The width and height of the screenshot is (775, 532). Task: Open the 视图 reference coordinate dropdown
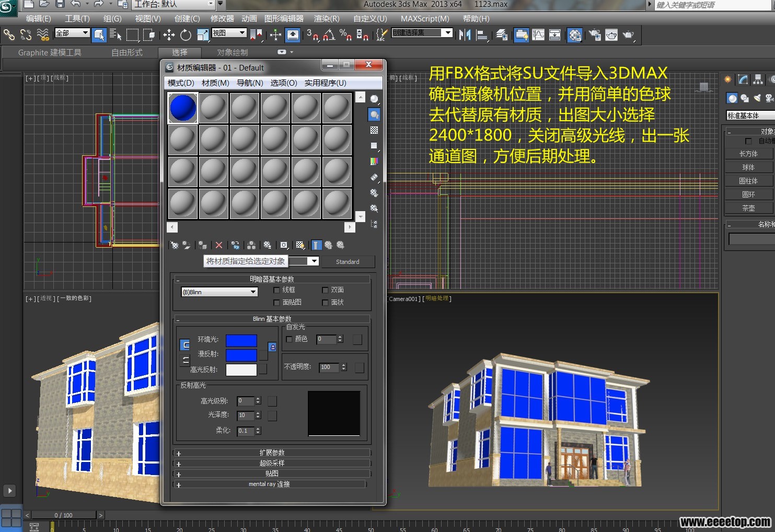[x=229, y=33]
